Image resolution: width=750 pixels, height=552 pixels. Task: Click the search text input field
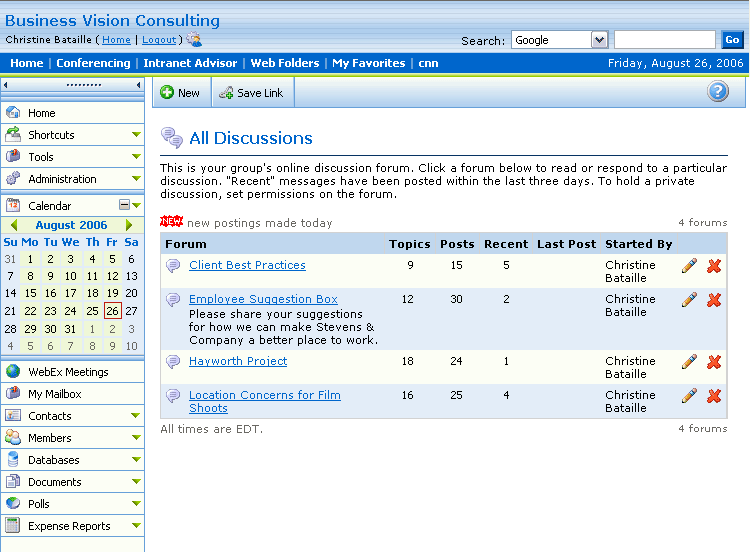665,40
